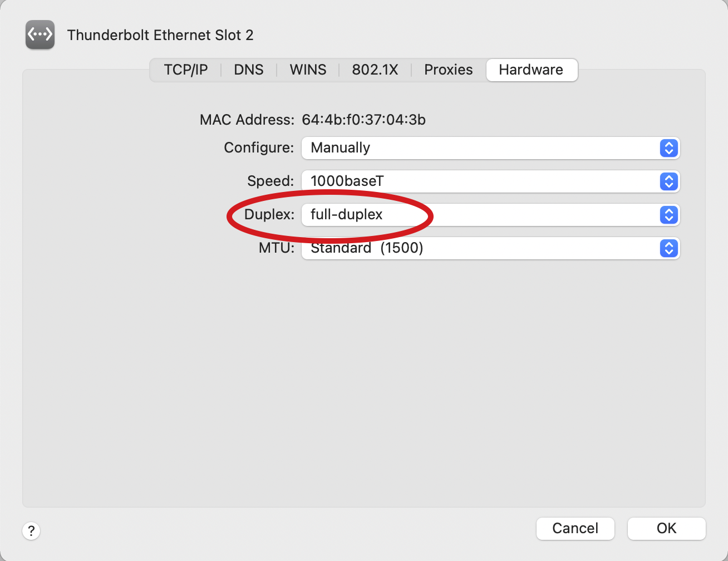Click the Thunderbolt Ethernet interface icon
The image size is (728, 561).
coord(40,35)
